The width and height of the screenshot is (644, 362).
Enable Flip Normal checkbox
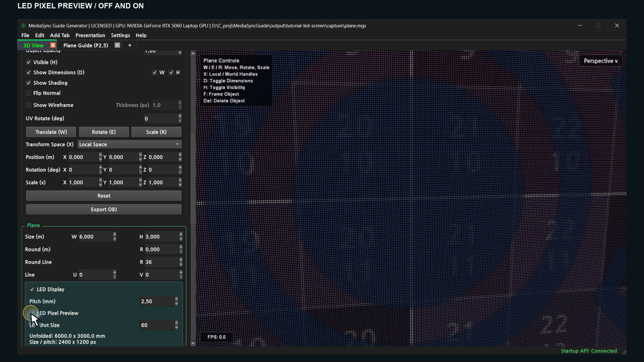click(x=29, y=93)
